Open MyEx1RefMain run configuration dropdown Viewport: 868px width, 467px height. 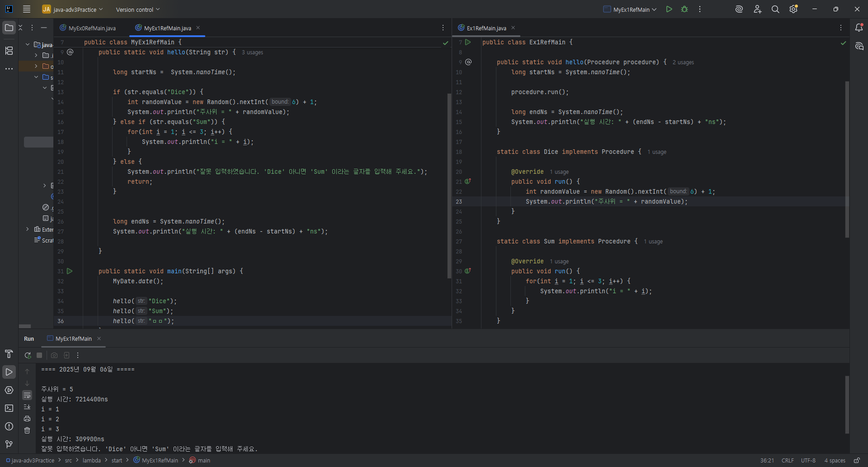pyautogui.click(x=630, y=9)
